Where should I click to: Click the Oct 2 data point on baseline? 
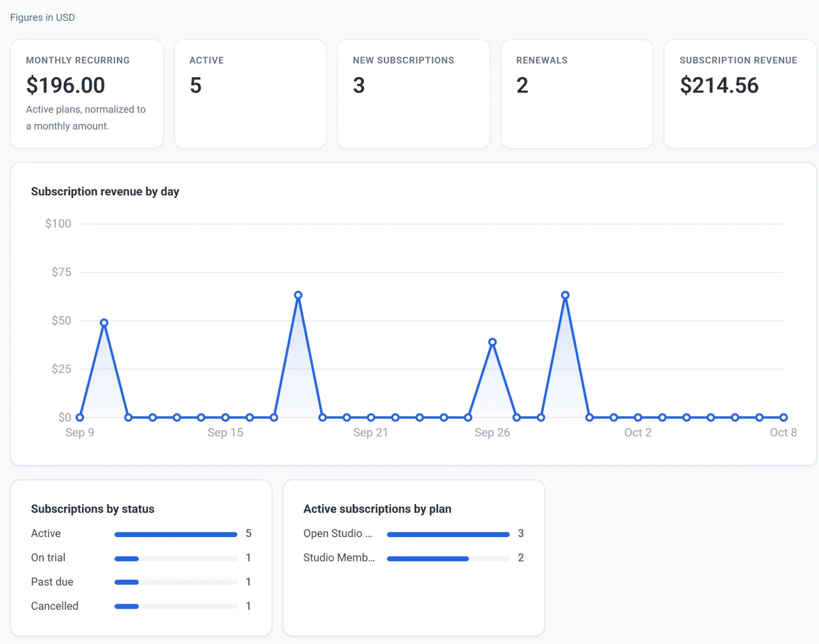(638, 417)
